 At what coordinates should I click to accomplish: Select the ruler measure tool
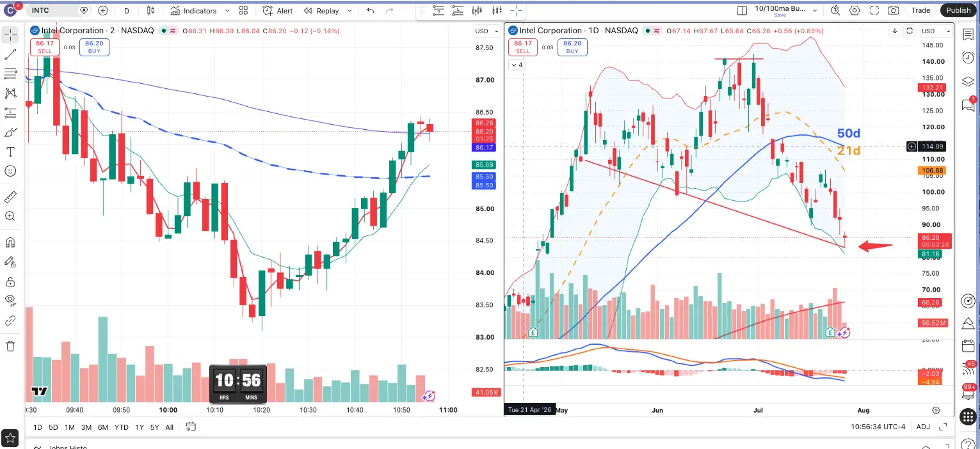(10, 196)
